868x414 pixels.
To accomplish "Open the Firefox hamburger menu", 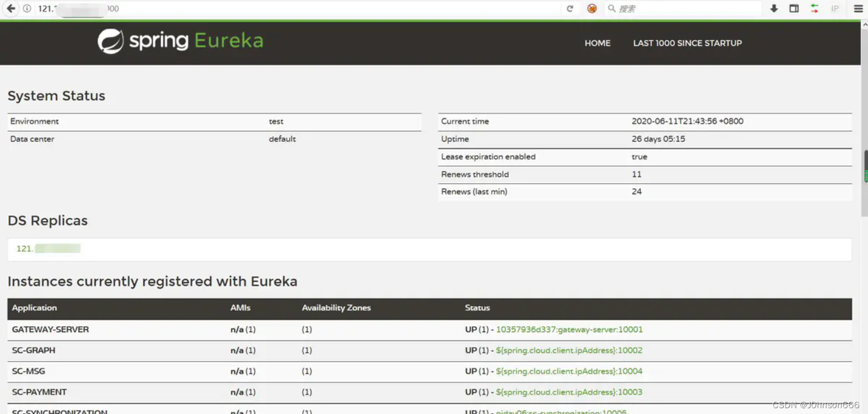I will click(858, 8).
